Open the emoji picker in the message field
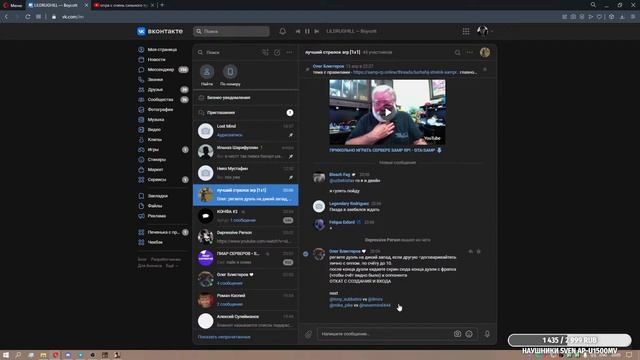 coord(469,334)
